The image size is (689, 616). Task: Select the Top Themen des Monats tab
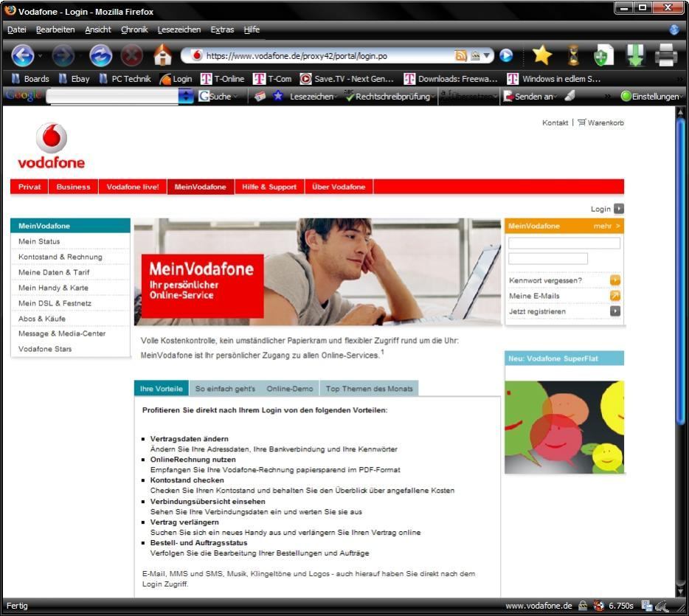click(369, 388)
